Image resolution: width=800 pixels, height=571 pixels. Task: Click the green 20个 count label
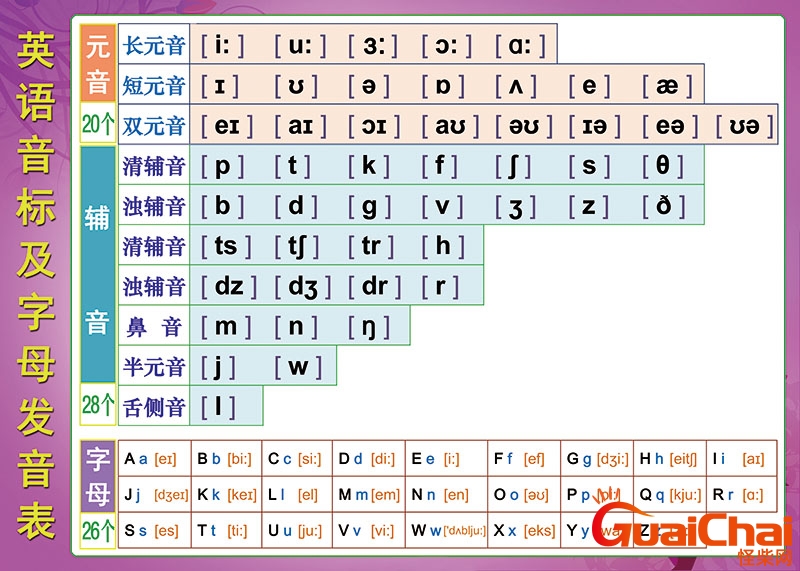point(98,125)
